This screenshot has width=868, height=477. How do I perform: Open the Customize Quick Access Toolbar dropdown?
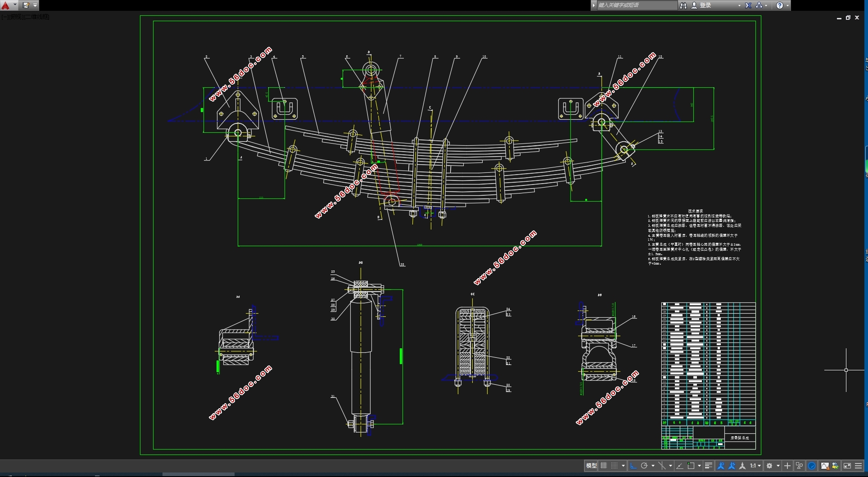point(35,5)
